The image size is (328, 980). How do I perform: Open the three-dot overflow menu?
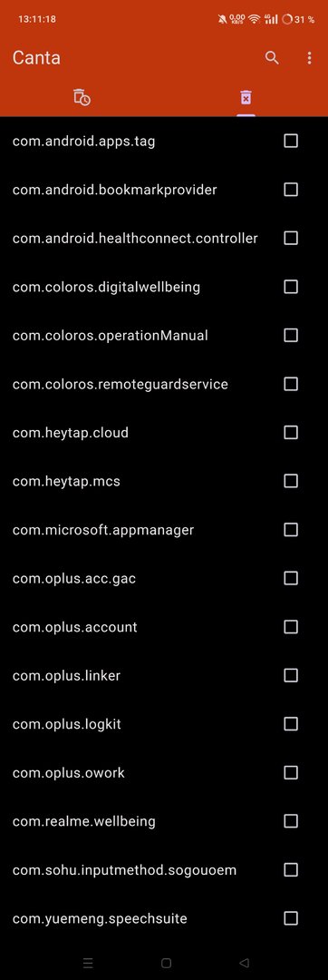coord(309,58)
